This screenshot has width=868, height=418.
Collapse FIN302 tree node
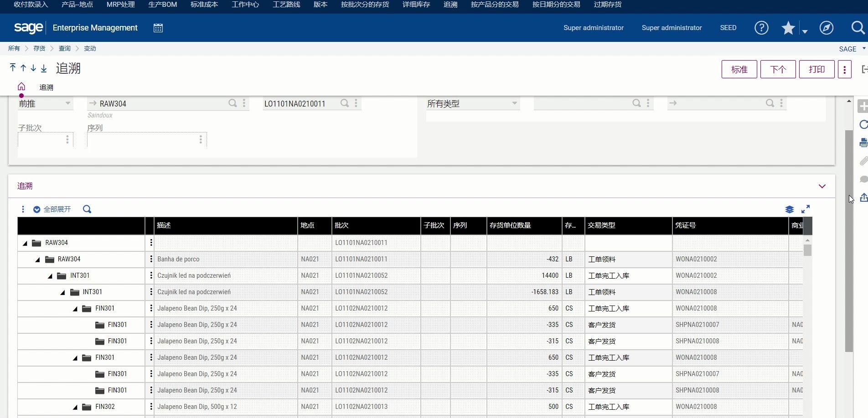coord(75,407)
